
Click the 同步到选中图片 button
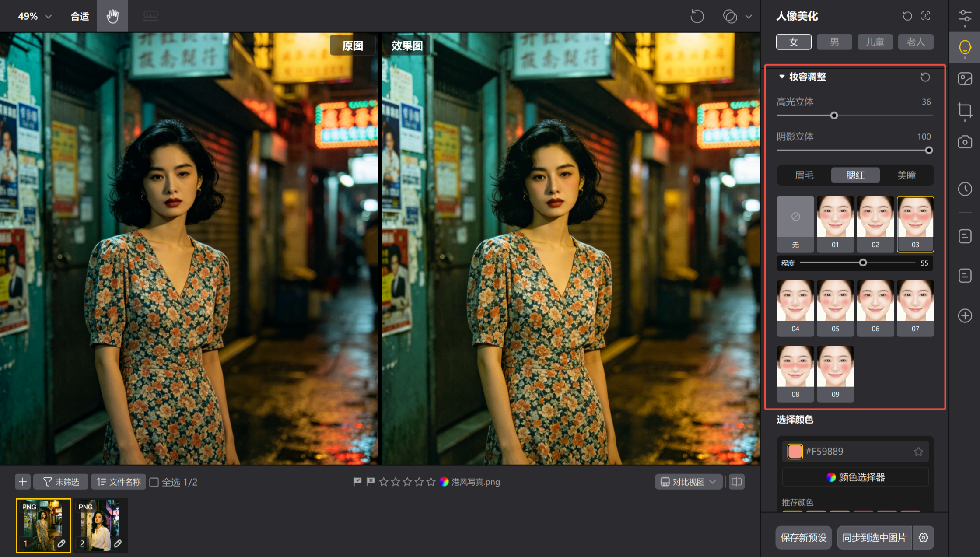click(x=874, y=537)
